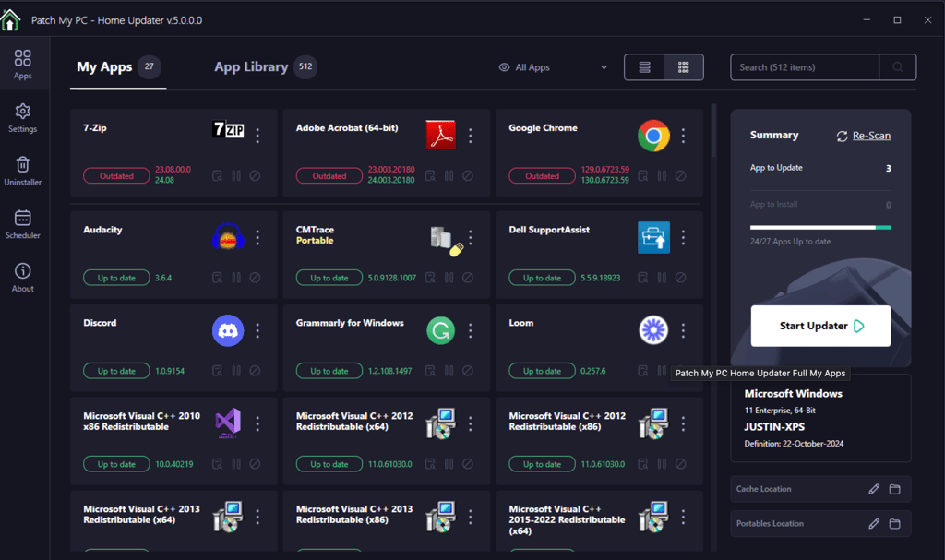Toggle disable icon on Dell SupportAssist card
Image resolution: width=945 pixels, height=560 pixels.
pos(680,278)
